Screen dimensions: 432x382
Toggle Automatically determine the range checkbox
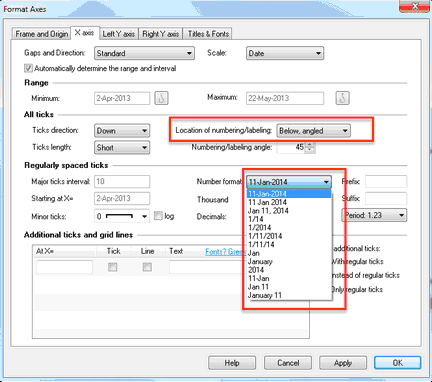[x=28, y=68]
